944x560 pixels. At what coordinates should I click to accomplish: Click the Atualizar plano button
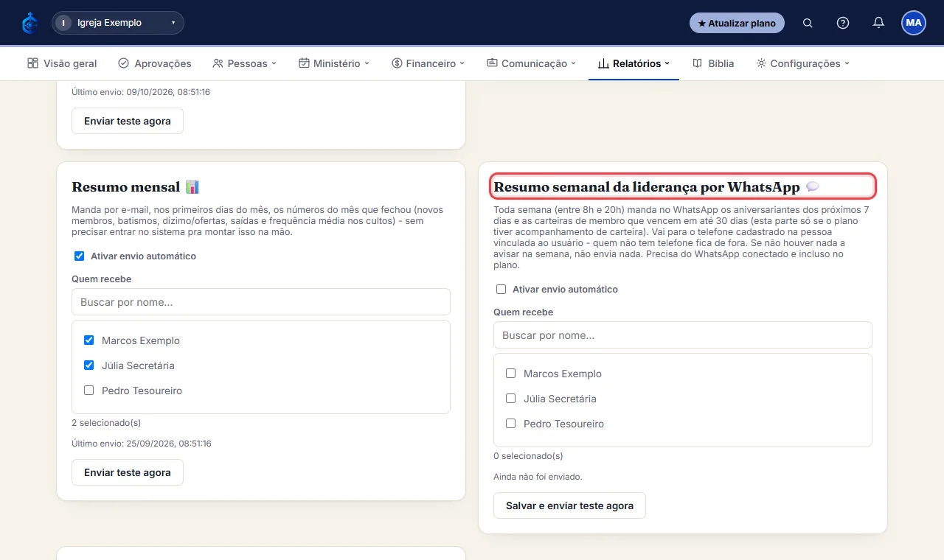[737, 23]
